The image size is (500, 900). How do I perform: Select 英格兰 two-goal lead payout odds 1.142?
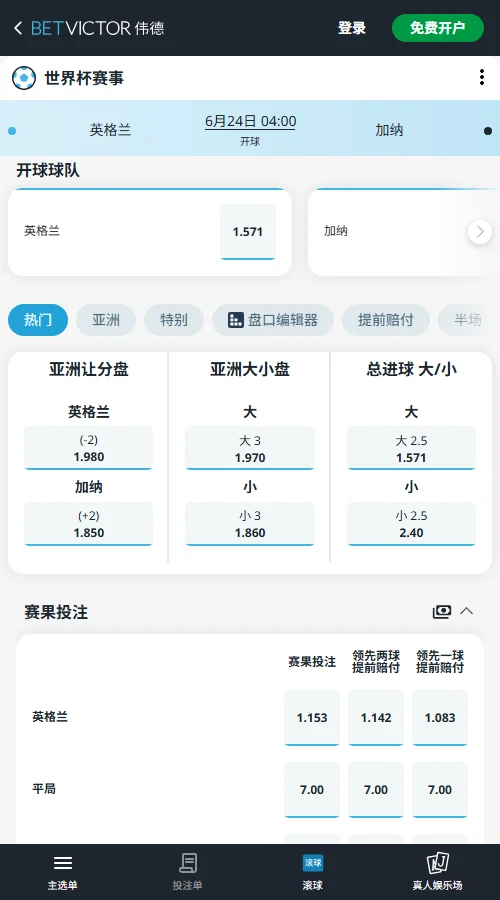[376, 718]
